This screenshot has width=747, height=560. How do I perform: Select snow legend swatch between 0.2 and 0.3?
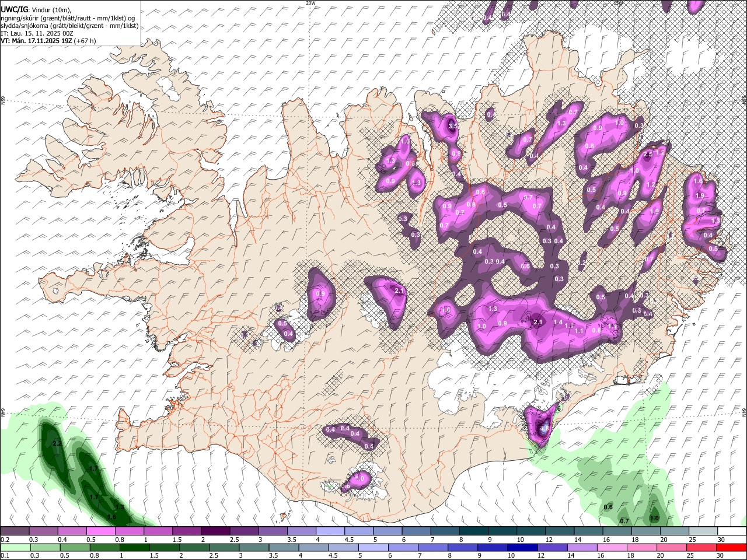(x=15, y=531)
